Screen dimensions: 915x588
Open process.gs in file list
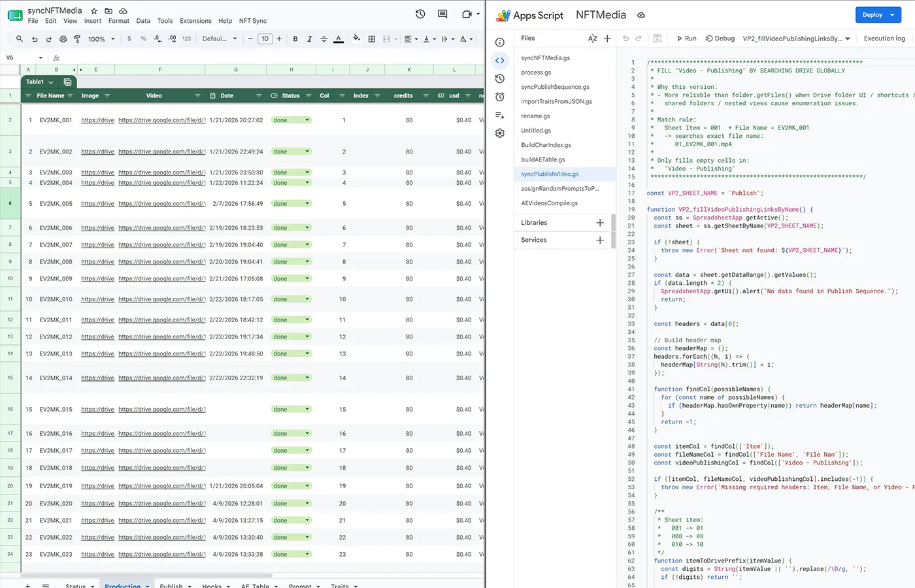click(x=536, y=73)
